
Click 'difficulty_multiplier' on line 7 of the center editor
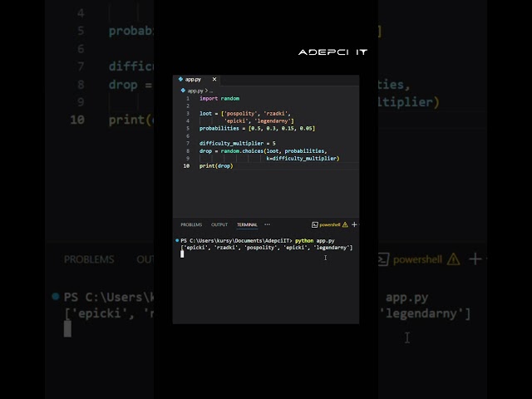(231, 143)
